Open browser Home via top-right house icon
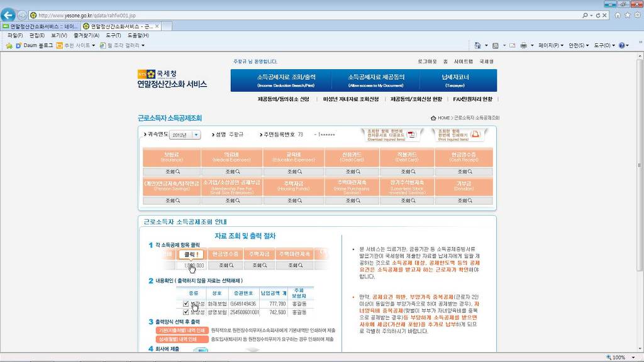The width and height of the screenshot is (644, 362). click(618, 15)
